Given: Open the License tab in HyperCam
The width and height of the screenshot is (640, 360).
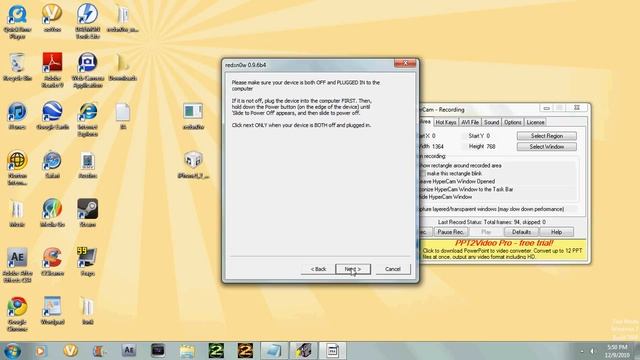Looking at the screenshot, I should [x=535, y=122].
